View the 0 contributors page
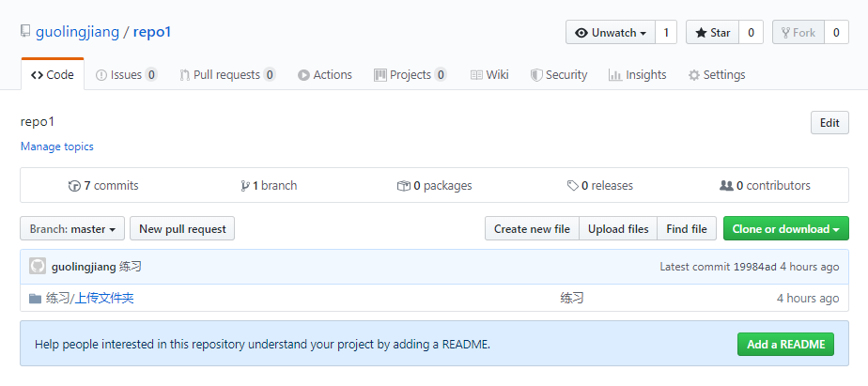The image size is (868, 386). click(x=765, y=186)
